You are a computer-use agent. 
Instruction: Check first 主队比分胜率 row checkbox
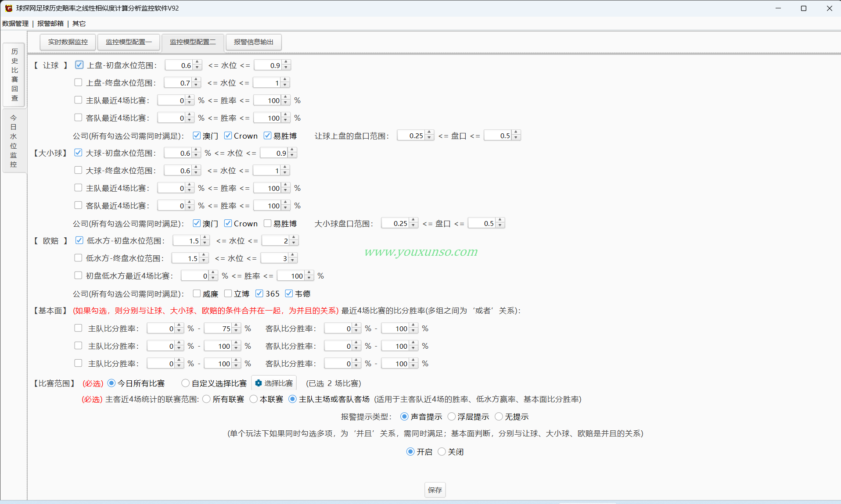tap(78, 328)
